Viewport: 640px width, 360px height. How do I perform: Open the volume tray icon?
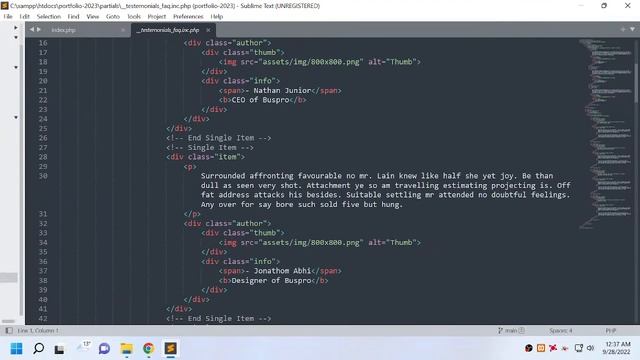591,348
